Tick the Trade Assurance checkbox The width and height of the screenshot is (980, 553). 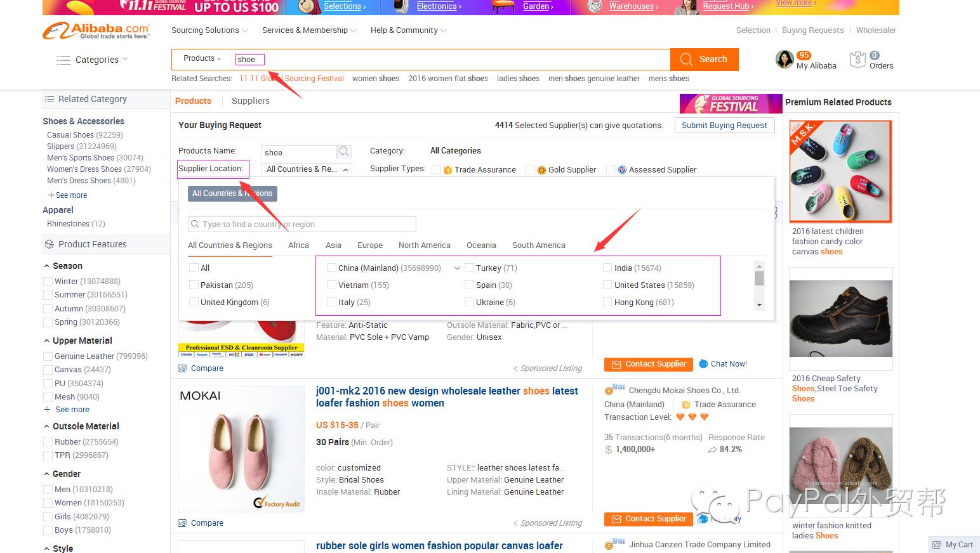[436, 170]
